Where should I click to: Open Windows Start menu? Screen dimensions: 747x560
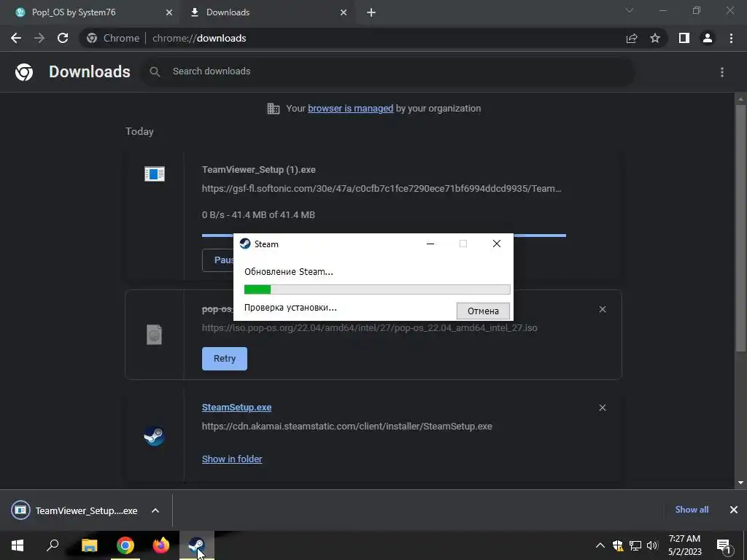point(18,545)
